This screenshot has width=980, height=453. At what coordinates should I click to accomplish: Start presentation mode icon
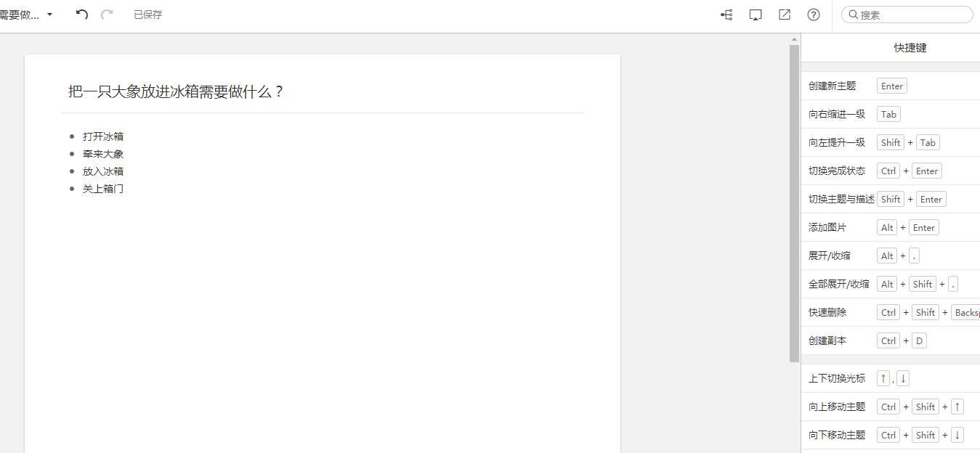click(x=756, y=15)
